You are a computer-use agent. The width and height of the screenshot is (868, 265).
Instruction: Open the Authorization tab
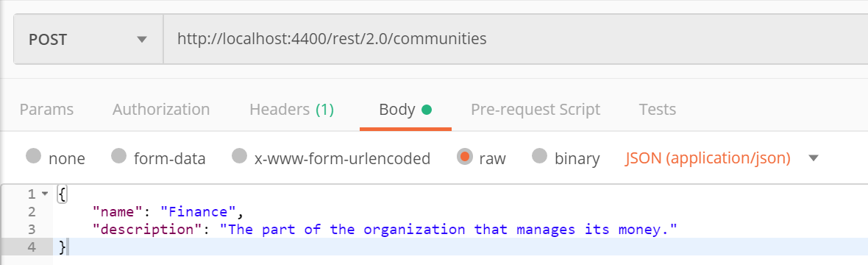[x=161, y=109]
